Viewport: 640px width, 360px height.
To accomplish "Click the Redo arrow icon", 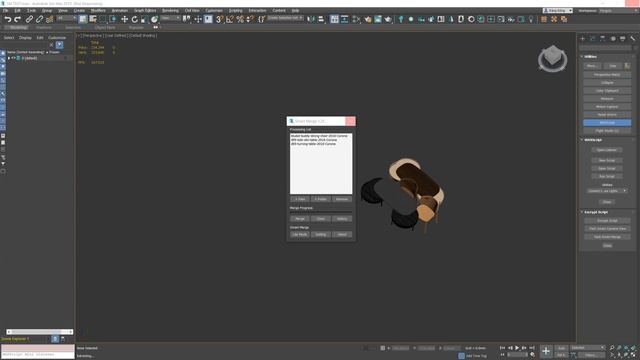I will (x=17, y=19).
